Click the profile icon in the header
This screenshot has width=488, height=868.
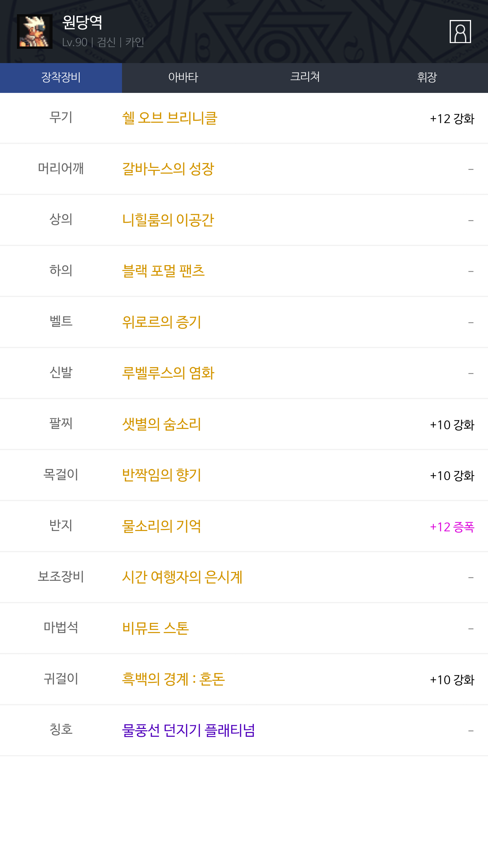(x=460, y=32)
